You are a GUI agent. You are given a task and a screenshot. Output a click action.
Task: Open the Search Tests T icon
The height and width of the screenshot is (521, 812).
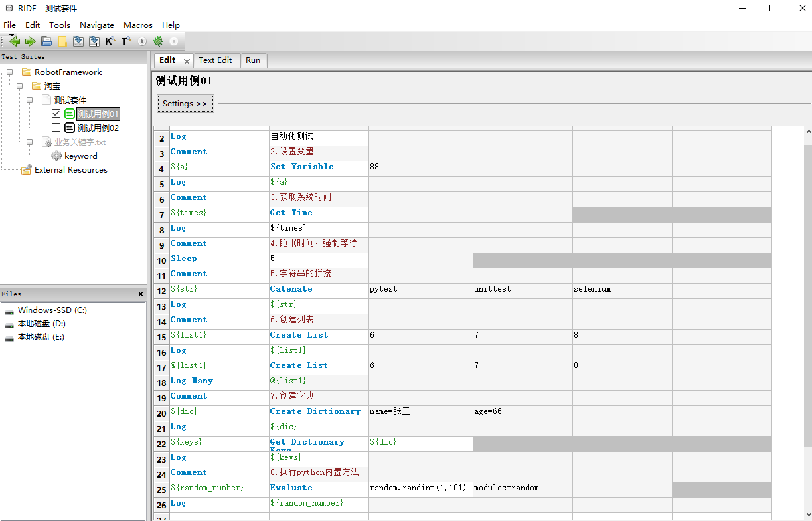126,41
